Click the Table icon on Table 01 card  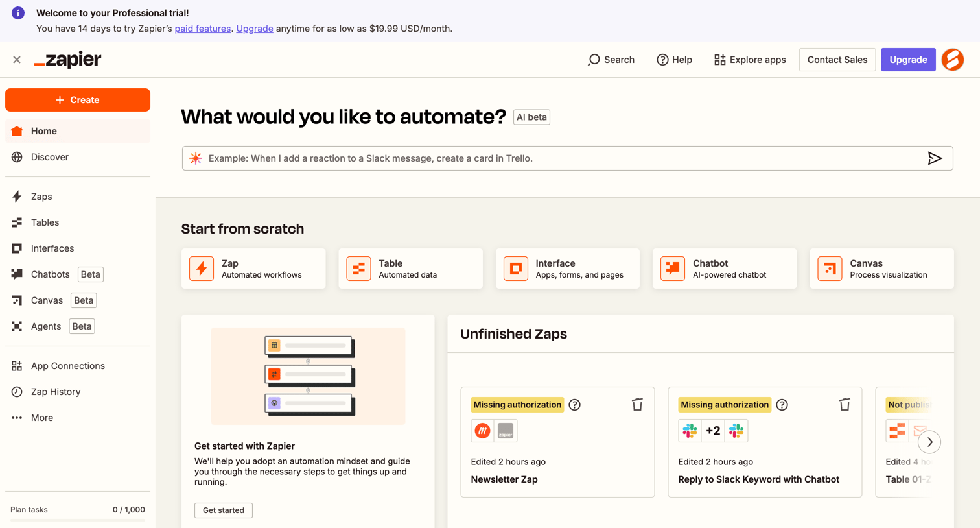point(897,431)
